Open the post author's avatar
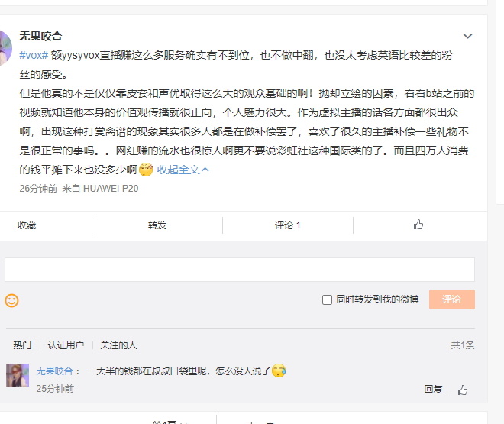Image resolution: width=504 pixels, height=424 pixels. [x=5, y=48]
